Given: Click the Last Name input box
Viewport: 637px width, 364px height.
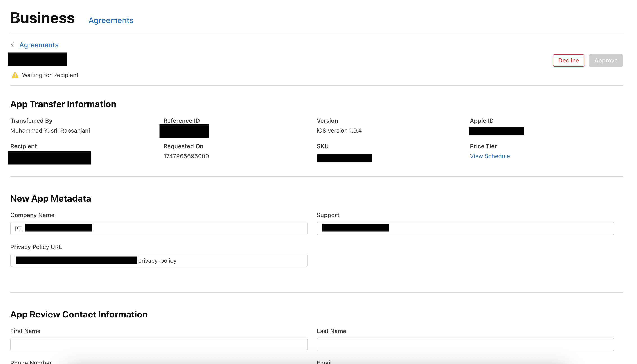Looking at the screenshot, I should 465,344.
